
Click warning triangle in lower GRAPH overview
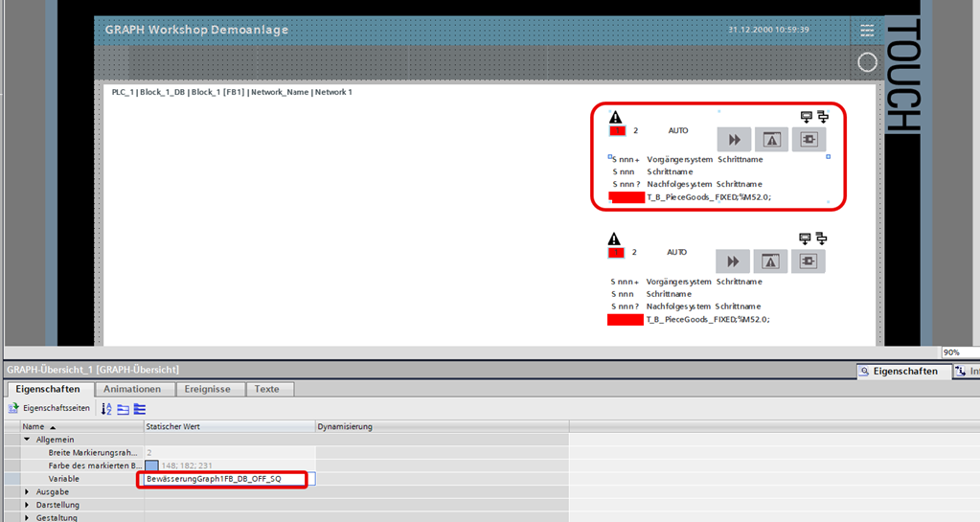pos(614,238)
